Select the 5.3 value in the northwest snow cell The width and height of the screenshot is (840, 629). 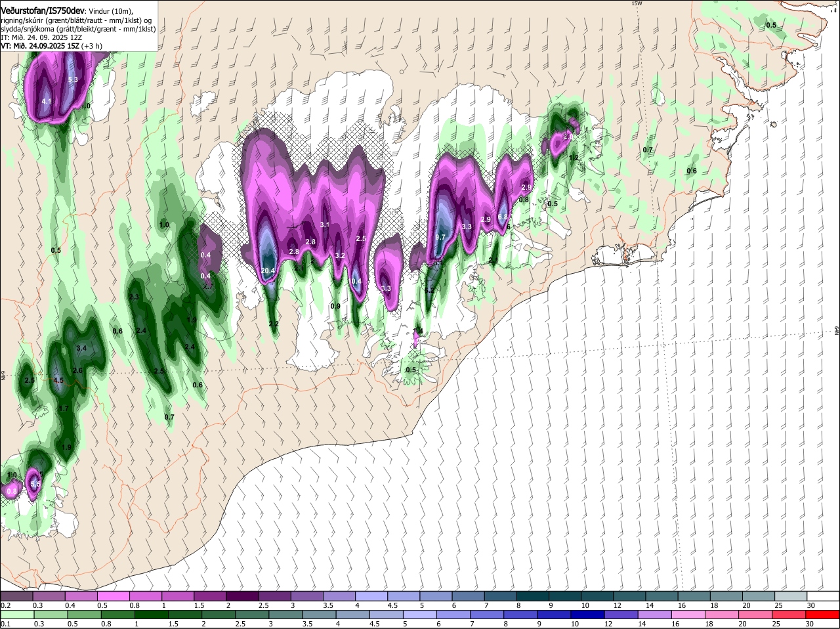73,79
